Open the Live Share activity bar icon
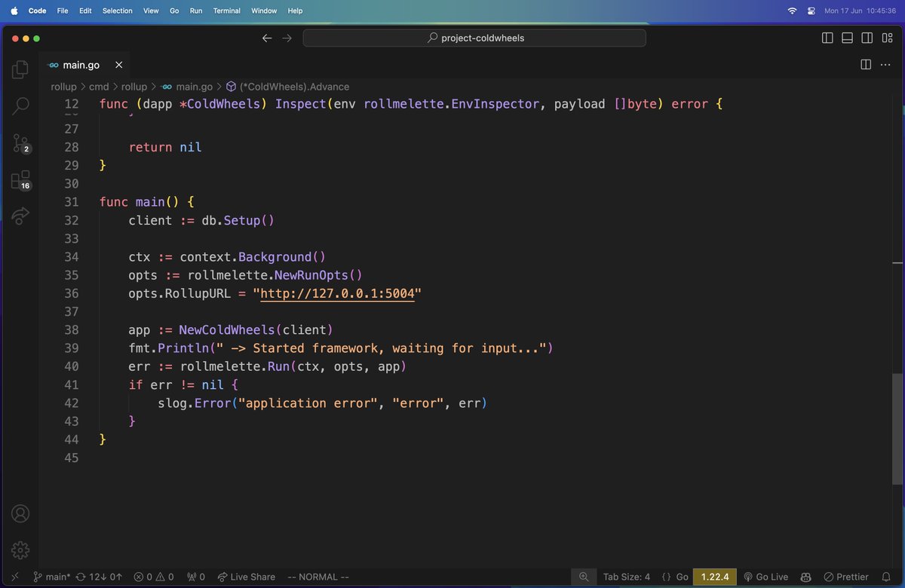The width and height of the screenshot is (905, 588). [20, 216]
